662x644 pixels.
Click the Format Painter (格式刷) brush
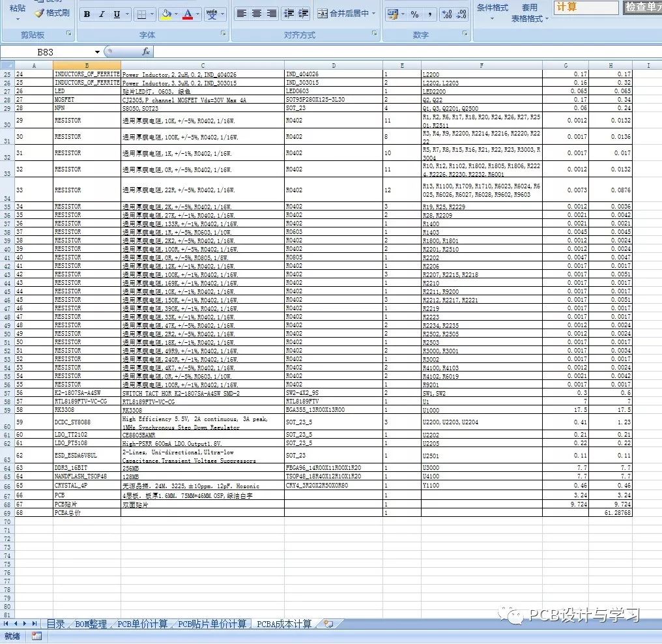(x=52, y=13)
